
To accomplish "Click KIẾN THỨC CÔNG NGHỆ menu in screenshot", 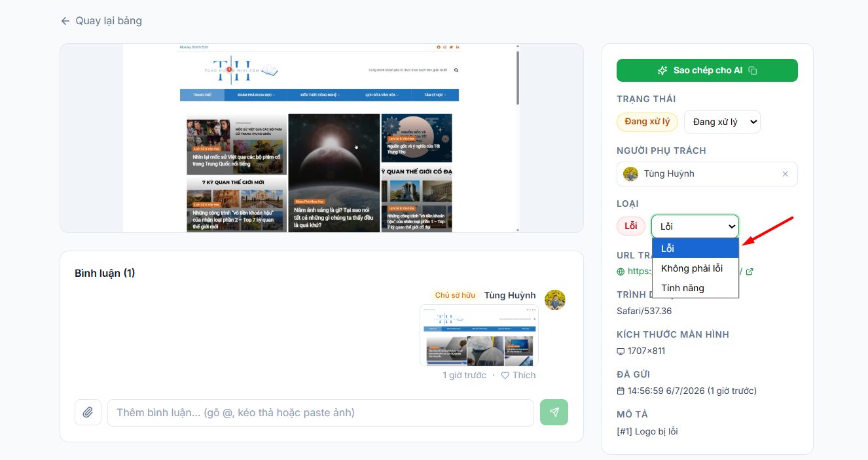I will click(x=320, y=95).
